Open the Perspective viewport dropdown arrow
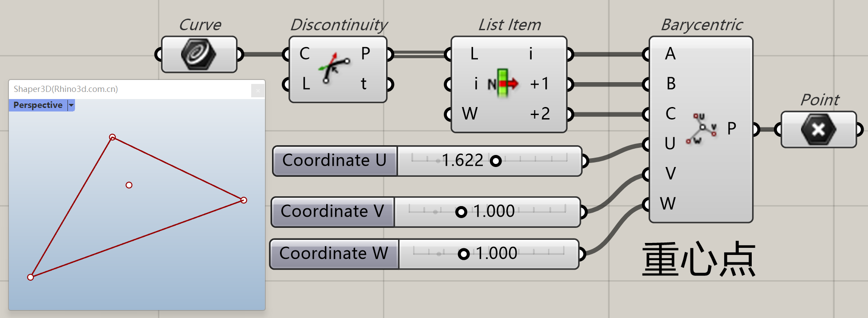 pyautogui.click(x=71, y=105)
